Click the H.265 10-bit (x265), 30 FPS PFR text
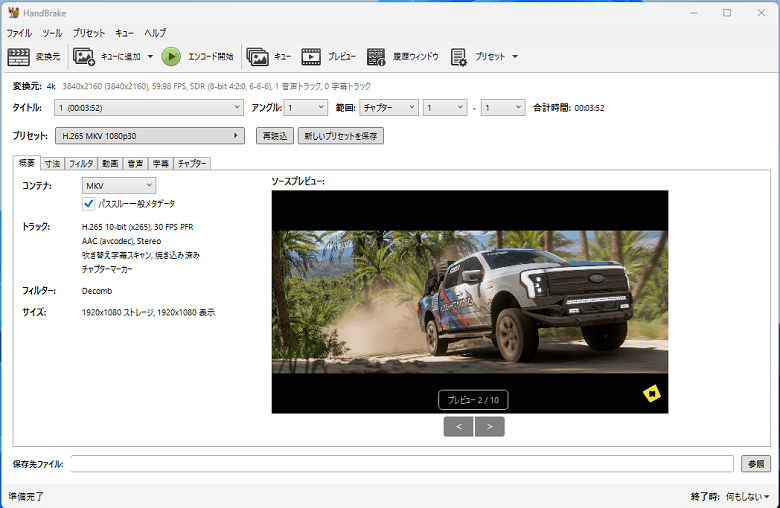This screenshot has width=780, height=508. [138, 227]
